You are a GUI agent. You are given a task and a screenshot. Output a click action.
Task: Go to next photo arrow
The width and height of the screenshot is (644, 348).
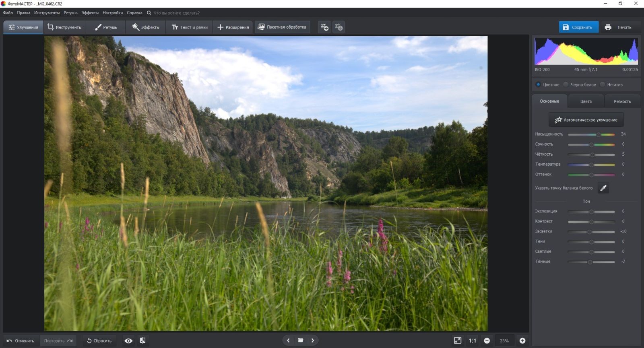tap(313, 341)
